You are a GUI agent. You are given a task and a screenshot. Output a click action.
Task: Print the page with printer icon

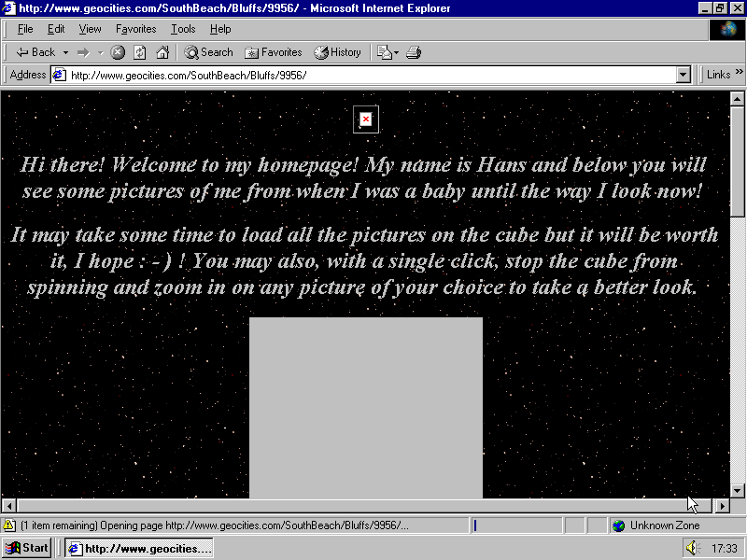414,52
